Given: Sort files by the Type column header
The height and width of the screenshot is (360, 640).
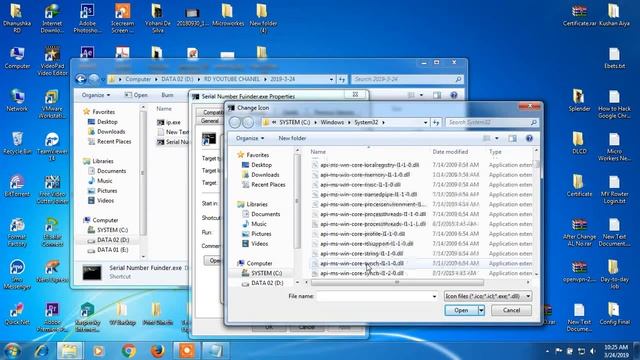Looking at the screenshot, I should (495, 152).
